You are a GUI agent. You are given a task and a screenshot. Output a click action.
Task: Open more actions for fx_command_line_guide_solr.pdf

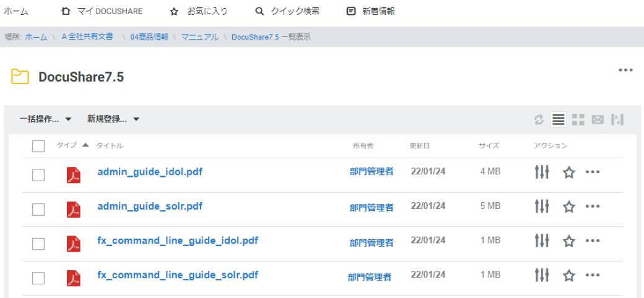tap(592, 275)
